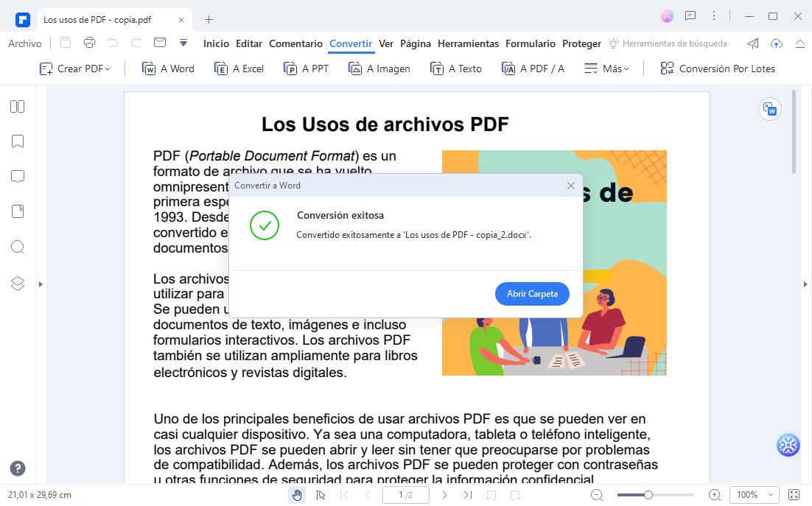This screenshot has width=812, height=506.
Task: Activate the select arrow tool in bottom bar
Action: (321, 495)
